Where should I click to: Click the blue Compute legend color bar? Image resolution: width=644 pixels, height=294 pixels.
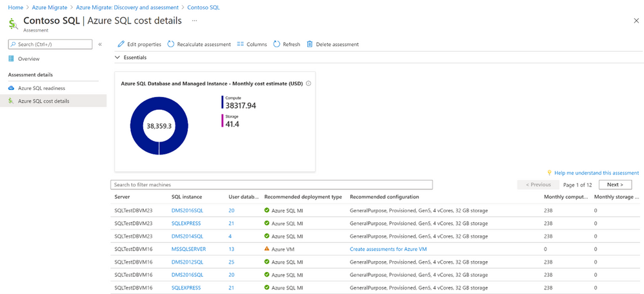pyautogui.click(x=223, y=102)
